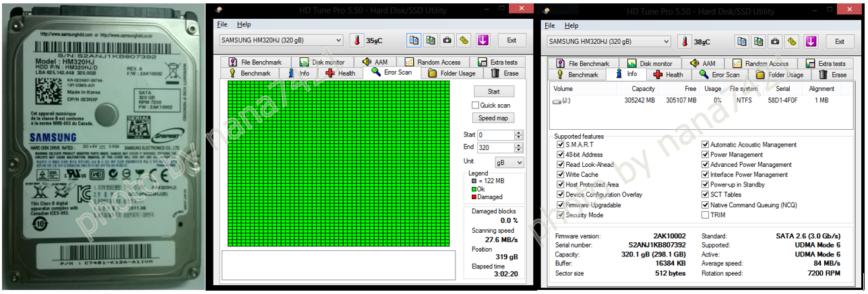Click copy text icon in Error Scan window
This screenshot has height=294, width=868.
point(414,40)
